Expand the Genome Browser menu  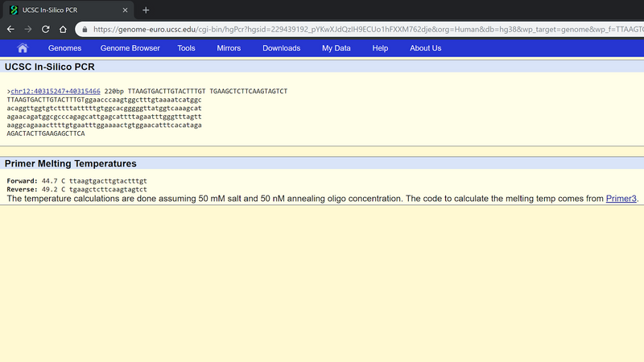[130, 48]
